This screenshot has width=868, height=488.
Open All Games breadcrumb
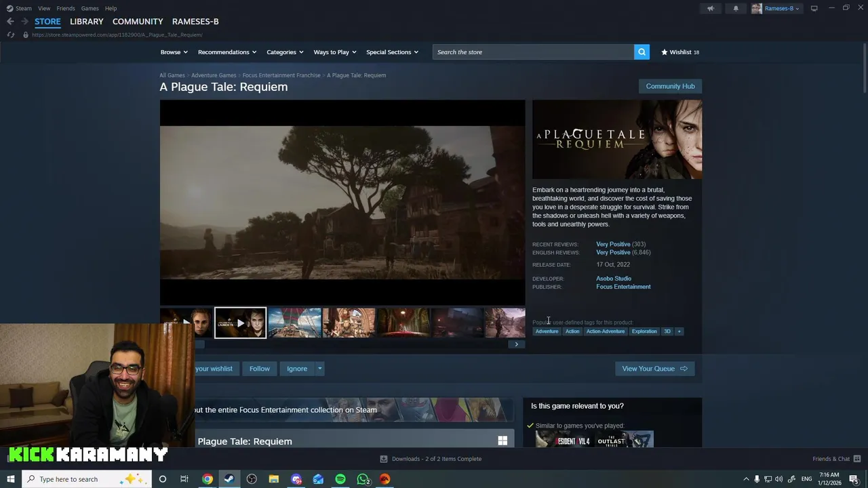point(172,75)
